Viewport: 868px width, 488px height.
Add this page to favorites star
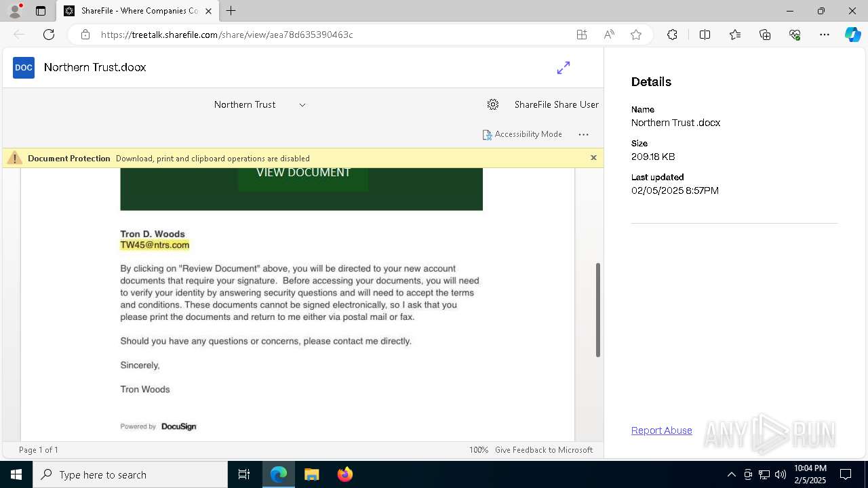click(636, 35)
